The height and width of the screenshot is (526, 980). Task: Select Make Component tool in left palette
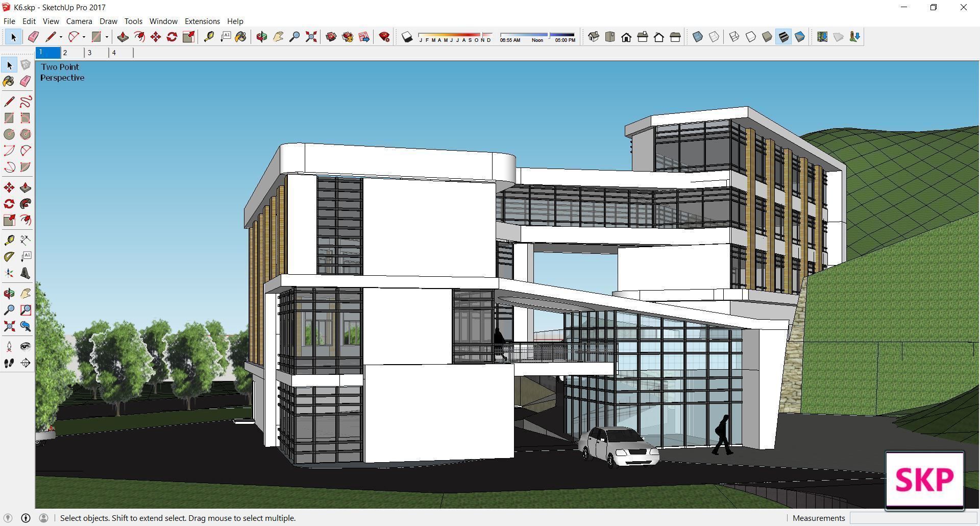[x=26, y=65]
